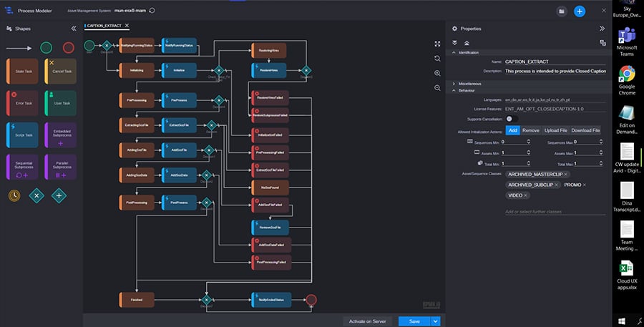The width and height of the screenshot is (644, 327).
Task: Toggle the Supports Cancellation switch
Action: click(x=512, y=119)
